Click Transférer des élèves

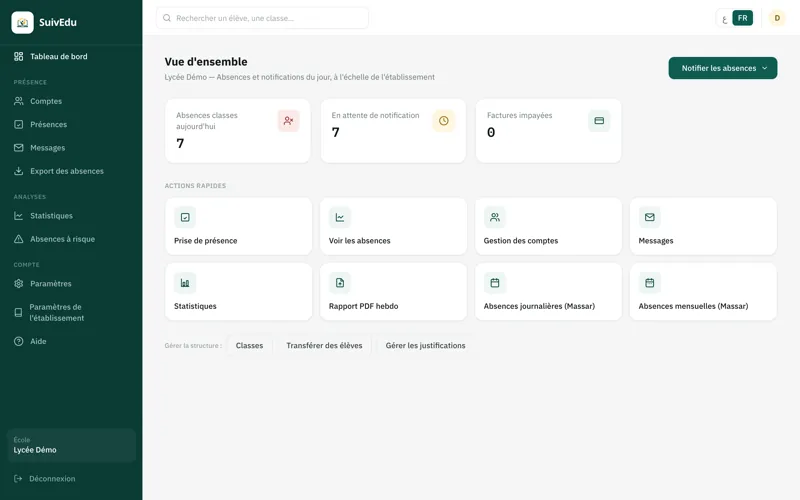[x=324, y=345]
